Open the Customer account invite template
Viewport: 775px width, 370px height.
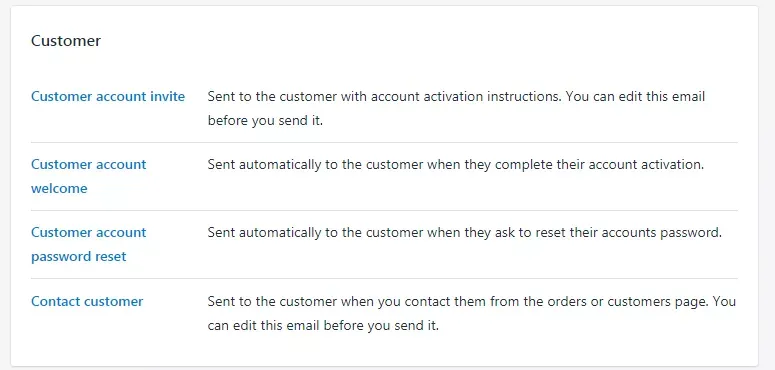click(x=108, y=96)
